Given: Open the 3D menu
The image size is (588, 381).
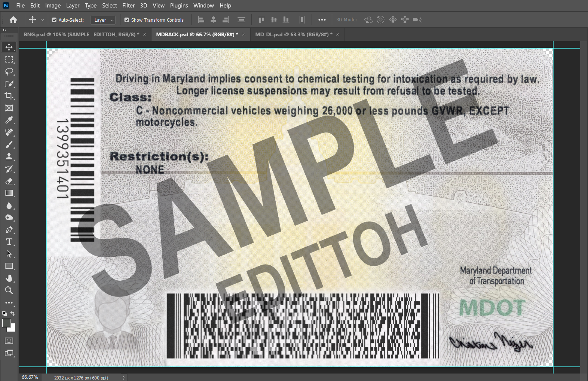Looking at the screenshot, I should [x=144, y=6].
